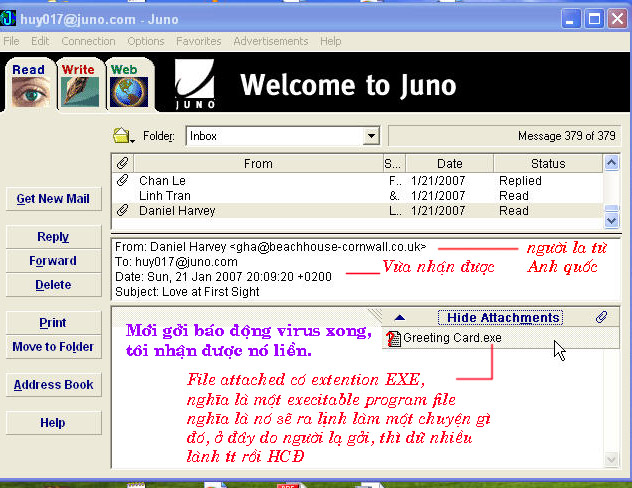This screenshot has width=632, height=488.
Task: Sort the list by Date column
Action: tap(449, 164)
